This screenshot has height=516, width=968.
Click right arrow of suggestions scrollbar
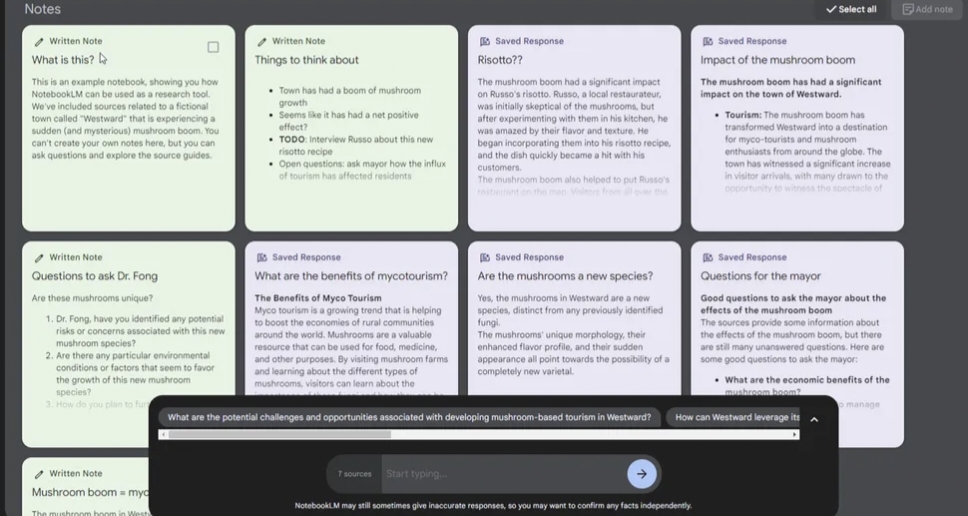click(x=795, y=435)
